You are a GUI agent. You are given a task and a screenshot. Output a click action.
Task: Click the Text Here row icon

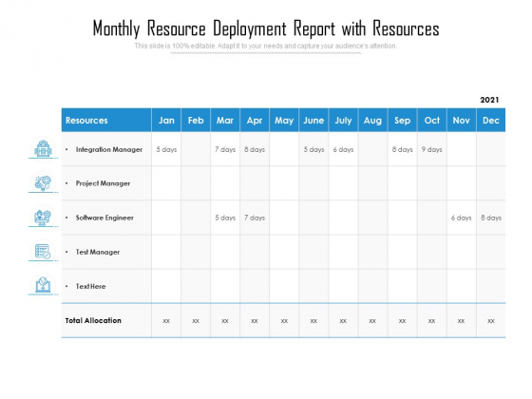point(43,285)
